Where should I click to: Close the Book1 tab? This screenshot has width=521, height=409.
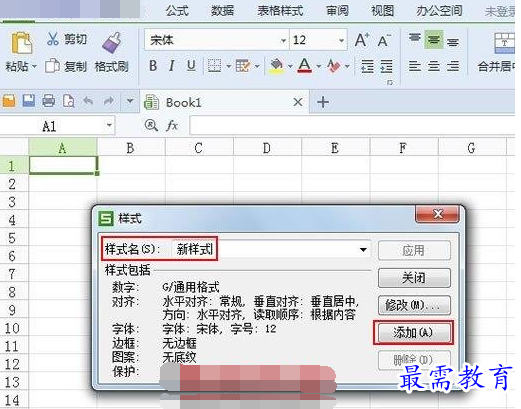point(298,102)
